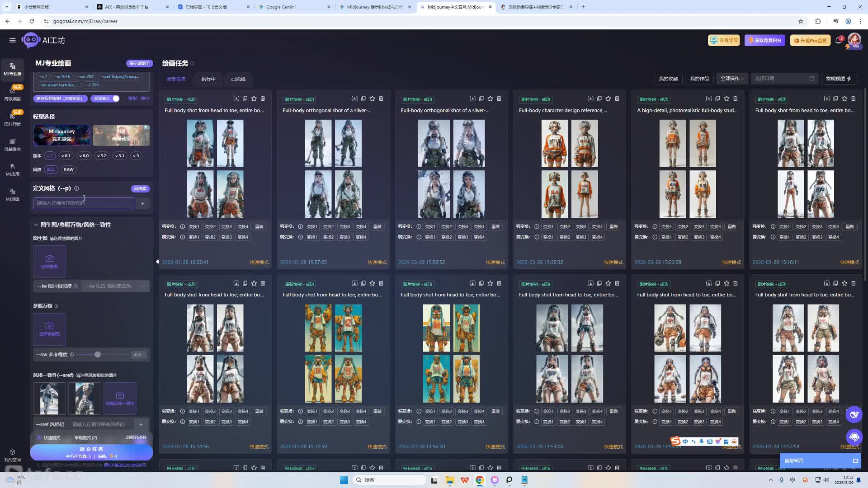Open Chrome from the Windows taskbar
Screen dimensions: 868x488
click(x=480, y=480)
